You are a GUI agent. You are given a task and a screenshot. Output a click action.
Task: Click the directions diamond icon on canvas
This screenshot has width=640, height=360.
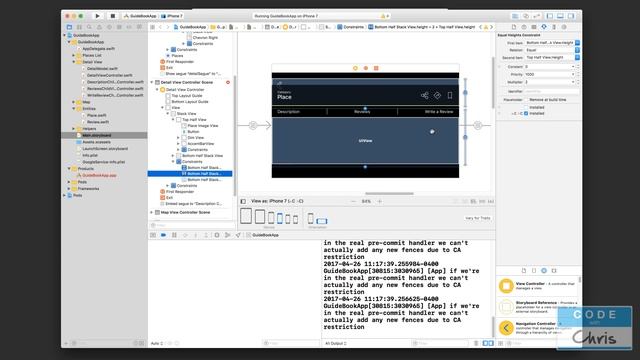[x=437, y=96]
